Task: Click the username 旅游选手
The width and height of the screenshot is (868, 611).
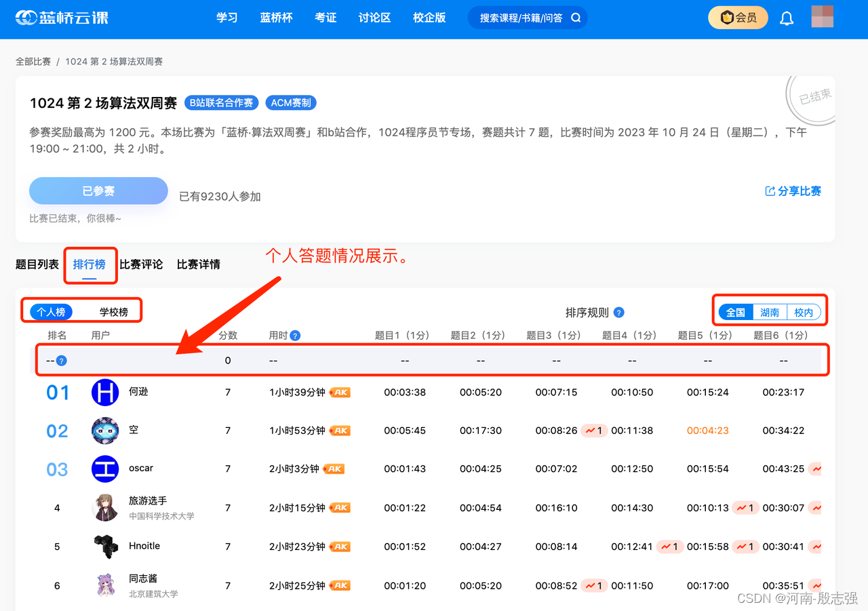Action: click(x=148, y=500)
